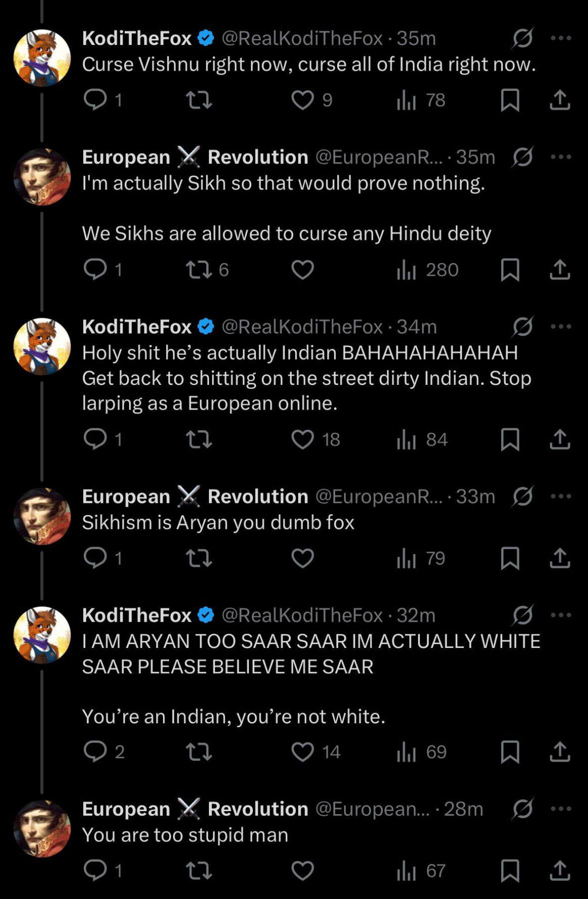Open KodiTheFox display name on the 32m tweet
This screenshot has height=899, width=588.
coord(137,615)
